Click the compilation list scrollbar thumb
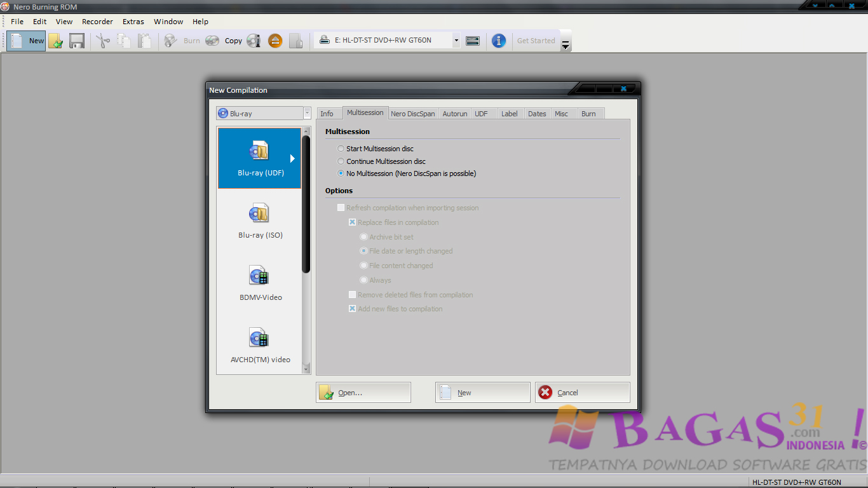This screenshot has width=868, height=488. coord(306,203)
